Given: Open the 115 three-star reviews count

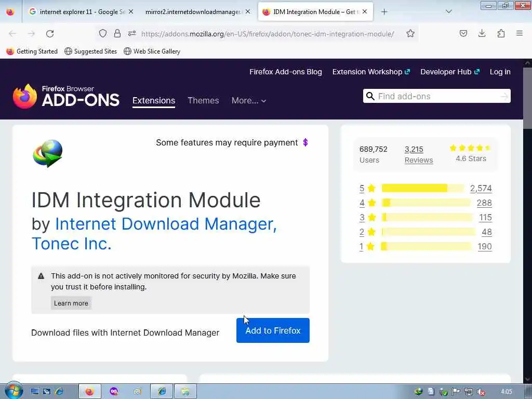Looking at the screenshot, I should pos(485,218).
